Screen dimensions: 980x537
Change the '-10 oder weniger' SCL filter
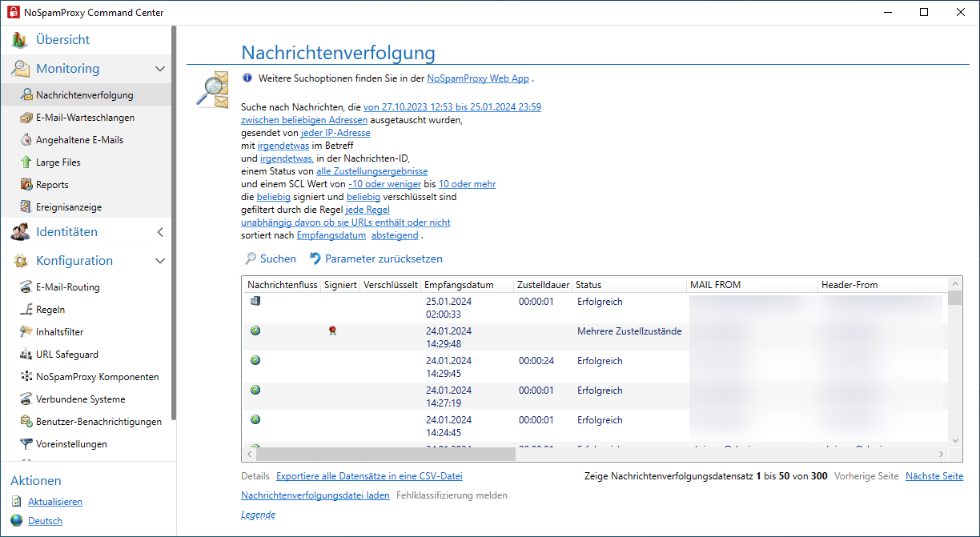coord(384,184)
